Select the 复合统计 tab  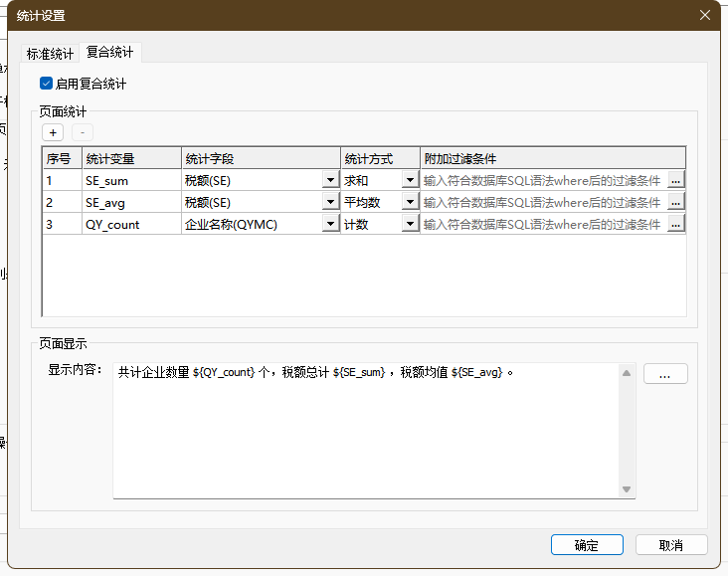click(x=109, y=53)
